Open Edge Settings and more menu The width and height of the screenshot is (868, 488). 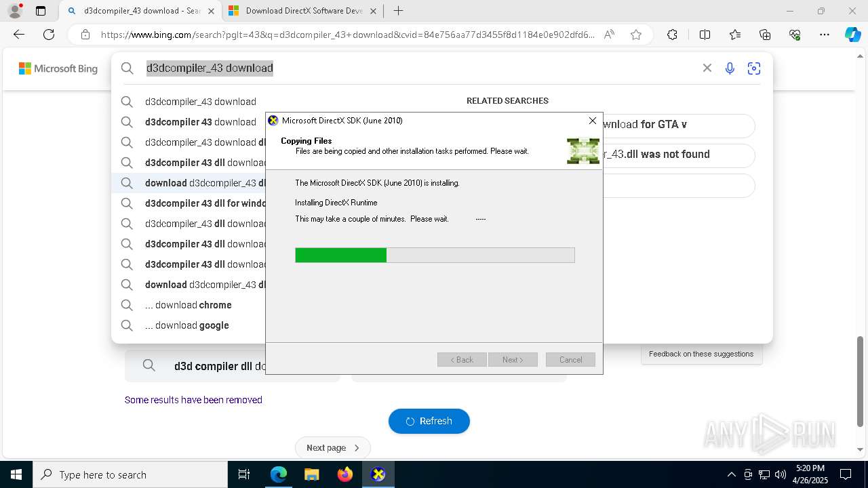(x=825, y=35)
